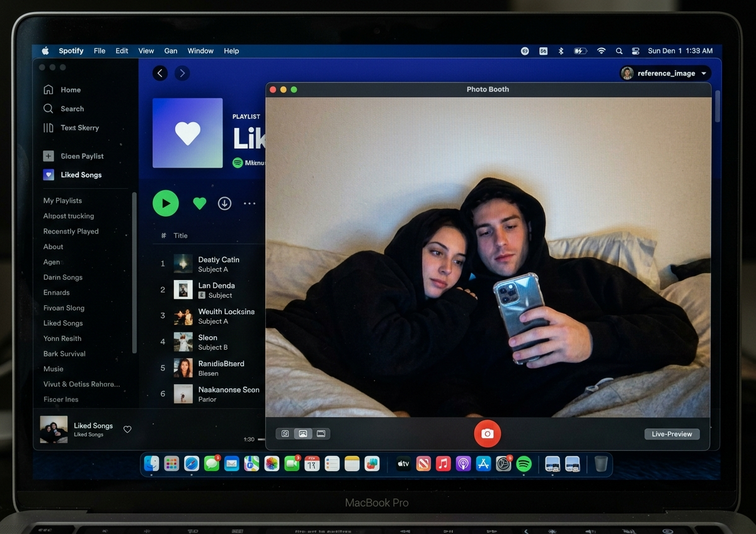756x534 pixels.
Task: Click album art of Lan Denda track
Action: 183,290
